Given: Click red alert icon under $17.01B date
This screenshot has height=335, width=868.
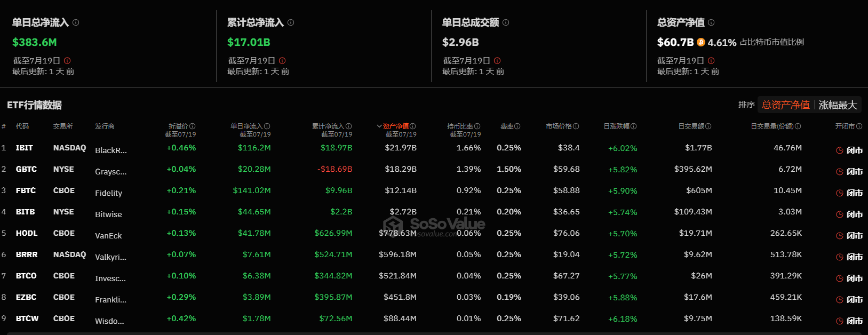Looking at the screenshot, I should tap(282, 61).
